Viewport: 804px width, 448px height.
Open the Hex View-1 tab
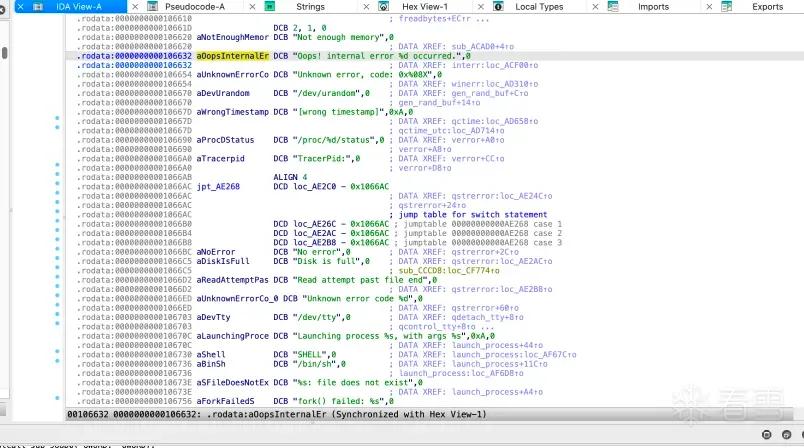(x=425, y=7)
